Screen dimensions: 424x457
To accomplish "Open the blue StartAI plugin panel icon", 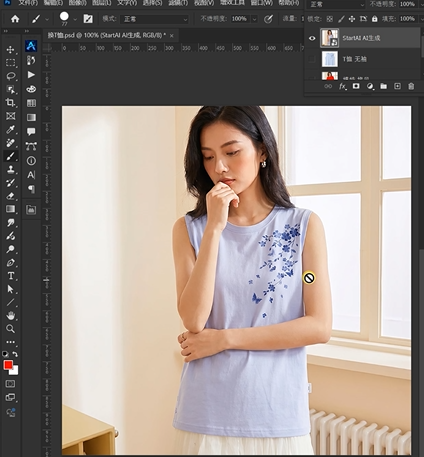I will pos(31,45).
